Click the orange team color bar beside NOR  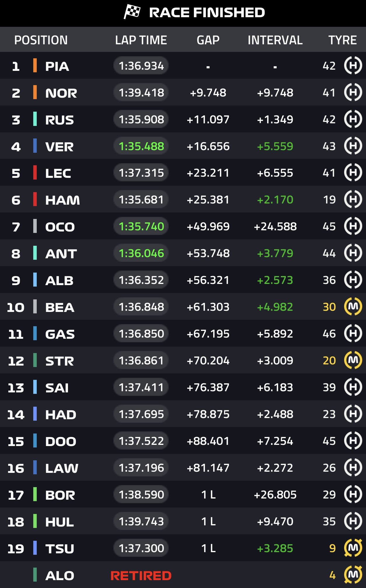(35, 92)
